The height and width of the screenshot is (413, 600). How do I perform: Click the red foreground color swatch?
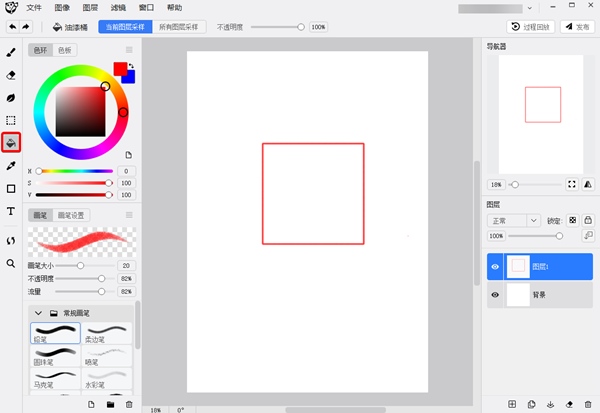(120, 68)
